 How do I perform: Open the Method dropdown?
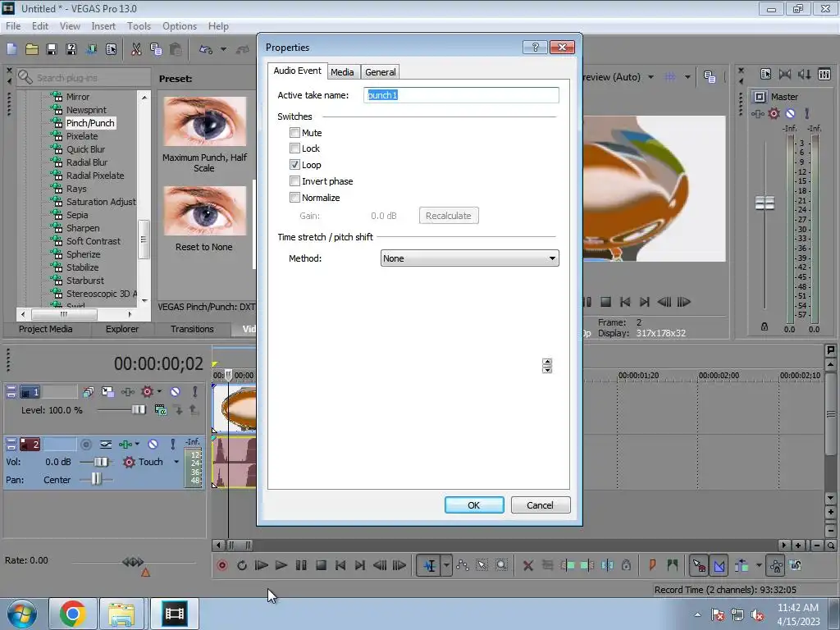coord(470,258)
